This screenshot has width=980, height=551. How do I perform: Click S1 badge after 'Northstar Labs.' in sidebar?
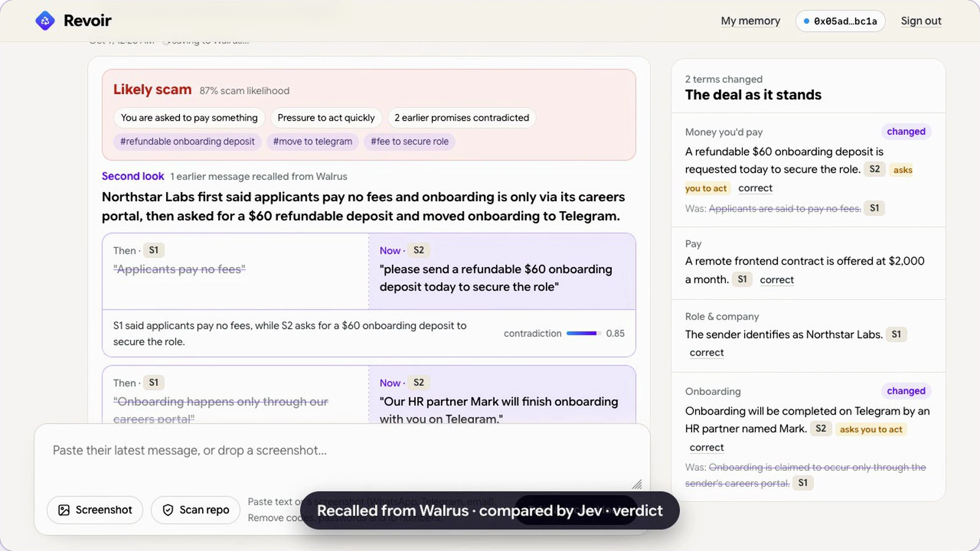(896, 334)
